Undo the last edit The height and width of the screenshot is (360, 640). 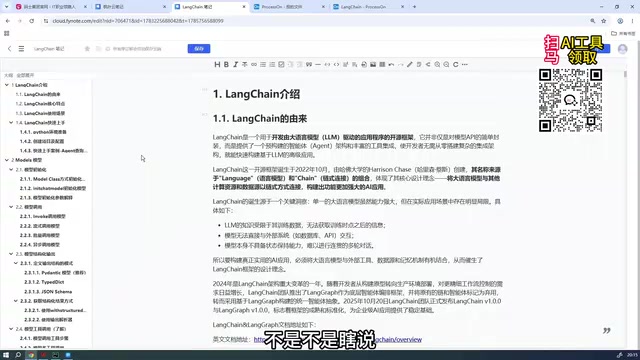point(391,64)
